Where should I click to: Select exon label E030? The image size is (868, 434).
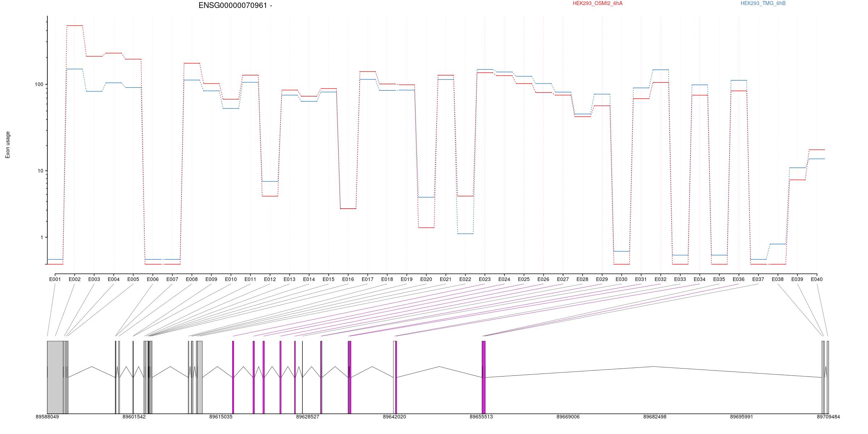[621, 279]
